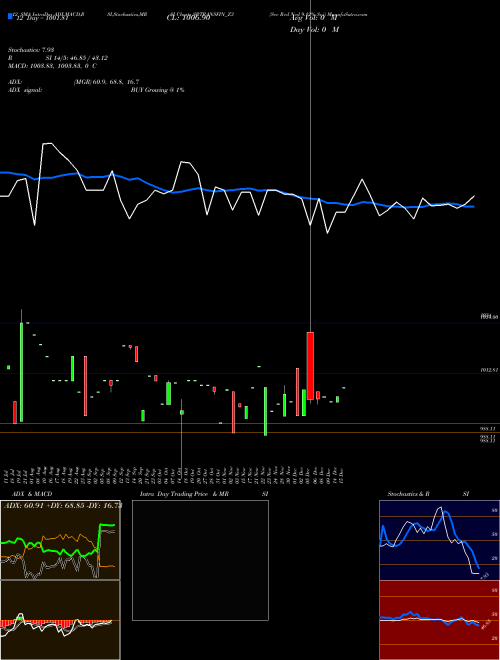Screen dimensions: 500x660
Task: Click the red RSI chart panel
Action: tap(439, 620)
